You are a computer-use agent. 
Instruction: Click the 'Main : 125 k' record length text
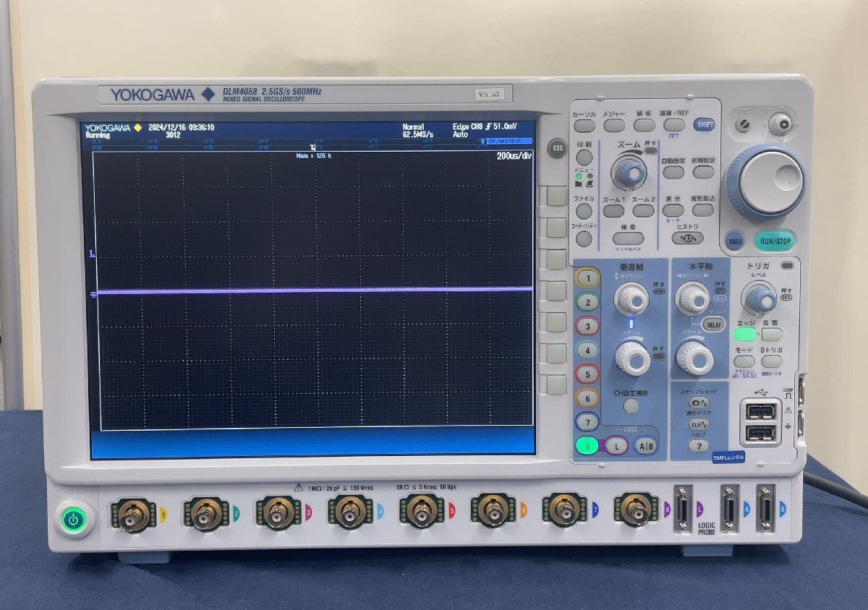coord(314,155)
